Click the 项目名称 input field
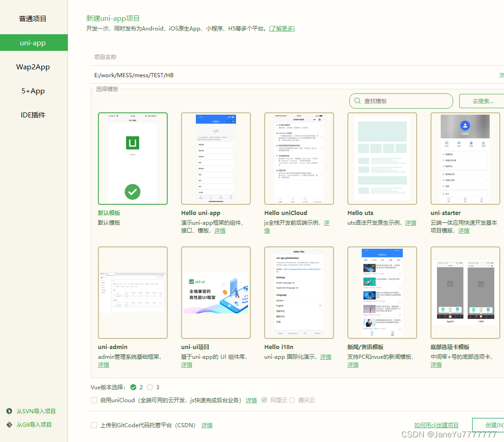 (x=298, y=57)
